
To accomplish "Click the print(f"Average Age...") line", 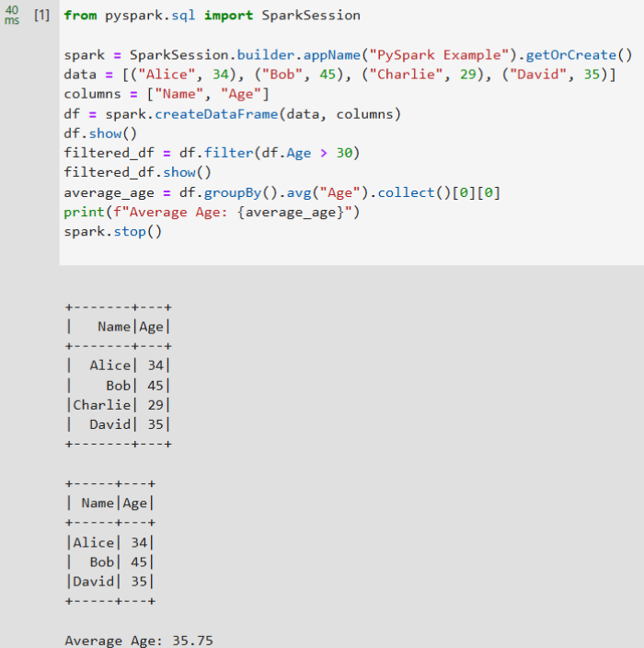I will pyautogui.click(x=212, y=213).
